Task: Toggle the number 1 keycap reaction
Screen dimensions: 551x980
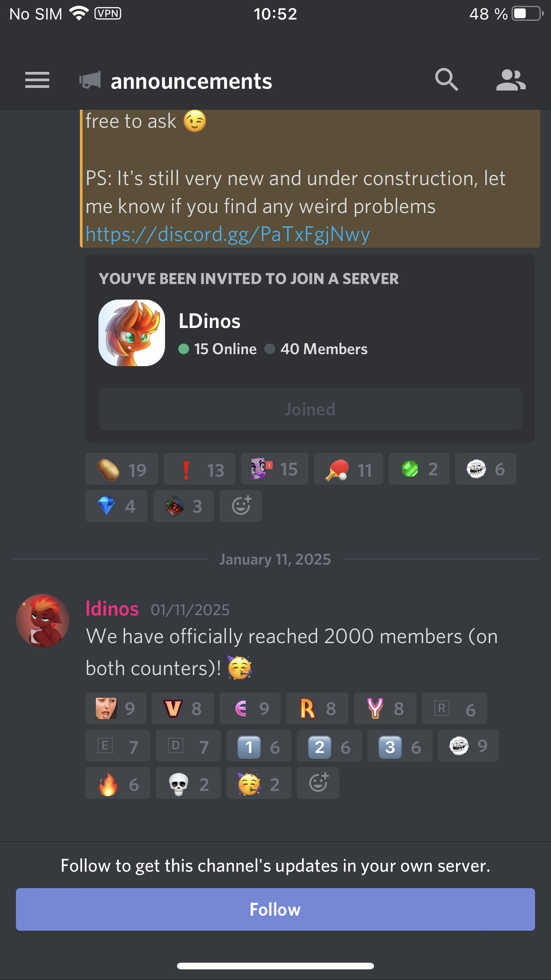Action: (x=259, y=746)
